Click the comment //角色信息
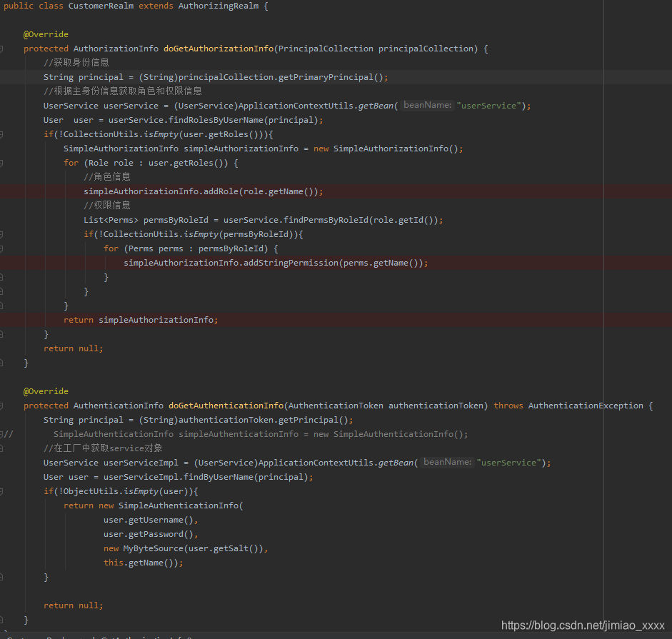Screen dimensions: 672x639 coord(106,176)
